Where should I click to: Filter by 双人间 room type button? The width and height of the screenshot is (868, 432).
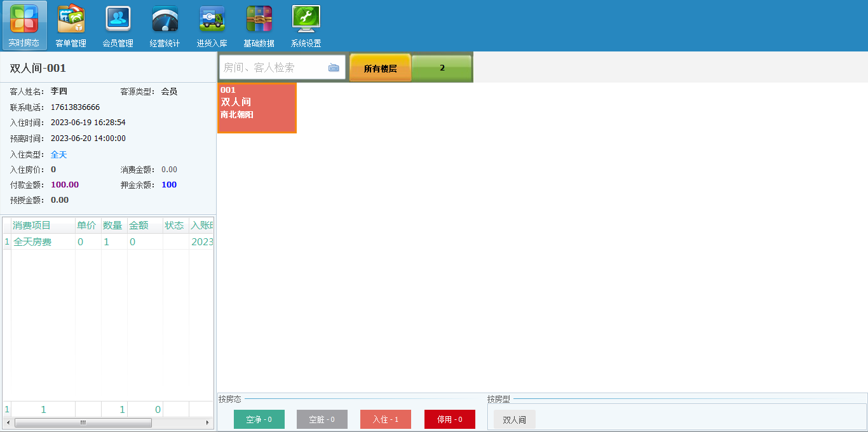[x=514, y=419]
